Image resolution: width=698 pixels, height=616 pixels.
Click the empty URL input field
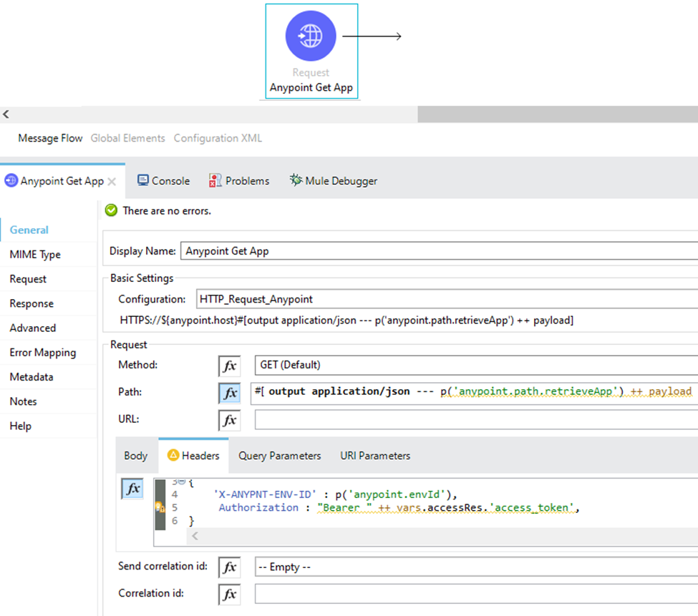(x=476, y=419)
